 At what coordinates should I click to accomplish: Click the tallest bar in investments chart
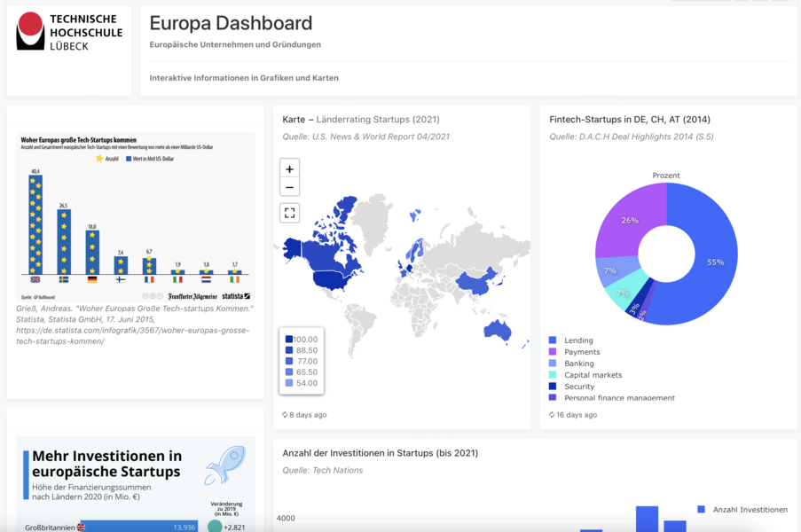point(647,519)
